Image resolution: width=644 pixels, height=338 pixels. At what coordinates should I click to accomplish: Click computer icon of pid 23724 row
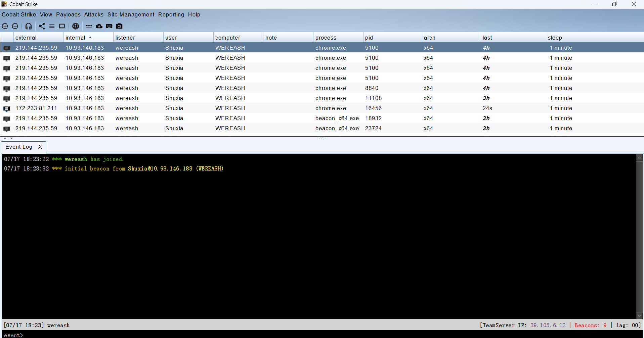(x=7, y=129)
